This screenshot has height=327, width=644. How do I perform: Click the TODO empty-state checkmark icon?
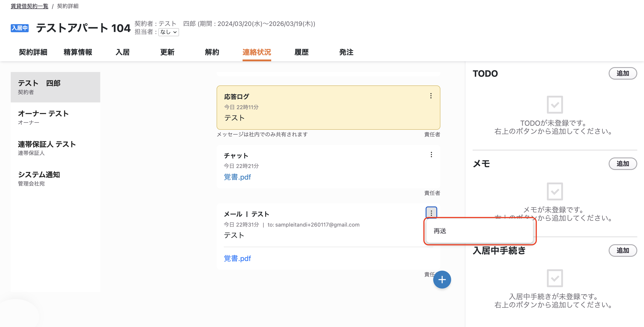554,104
